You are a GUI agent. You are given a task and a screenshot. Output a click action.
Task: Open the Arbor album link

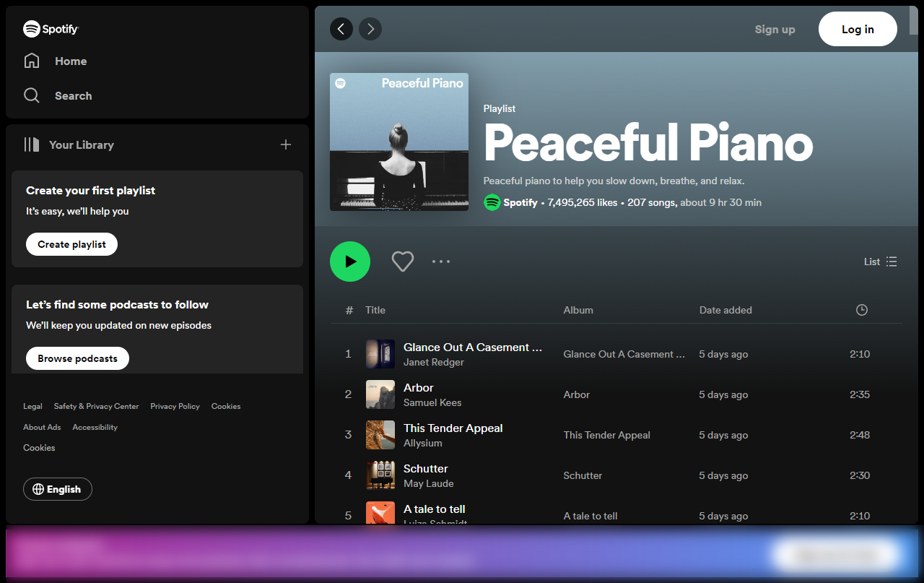tap(577, 394)
